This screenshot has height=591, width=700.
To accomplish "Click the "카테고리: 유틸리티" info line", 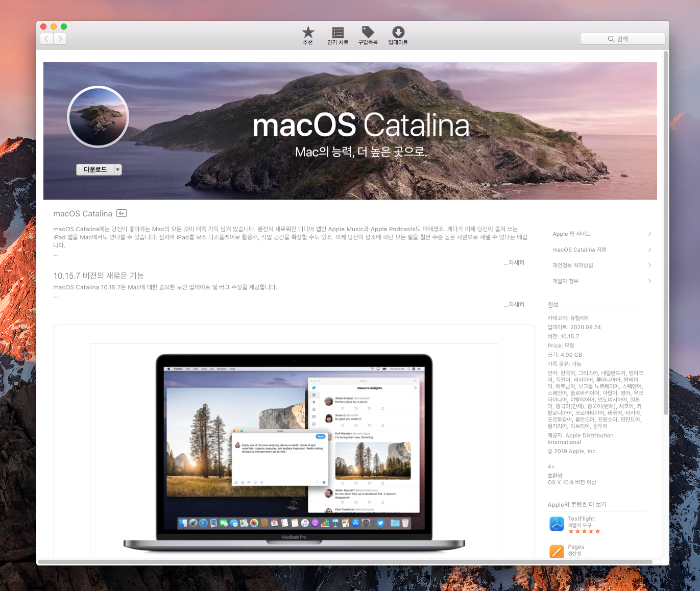I will 569,318.
